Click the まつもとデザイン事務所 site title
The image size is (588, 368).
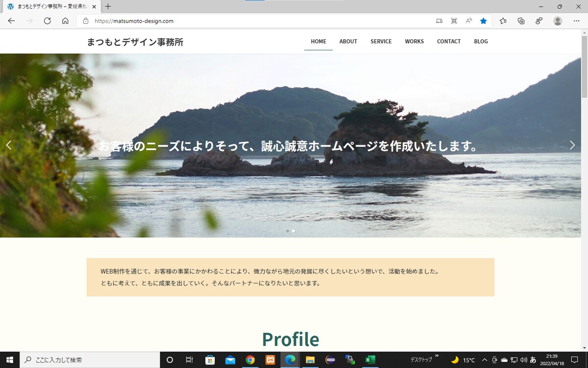click(x=135, y=42)
